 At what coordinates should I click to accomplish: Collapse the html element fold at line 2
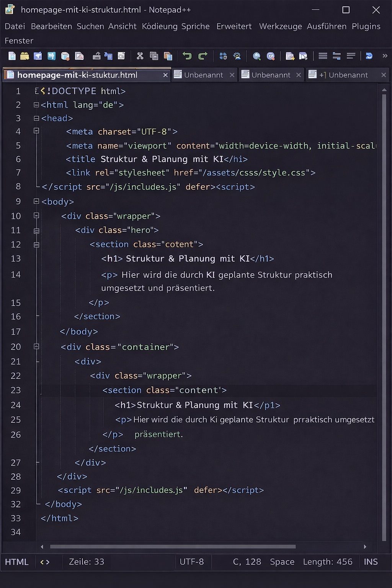pyautogui.click(x=36, y=104)
